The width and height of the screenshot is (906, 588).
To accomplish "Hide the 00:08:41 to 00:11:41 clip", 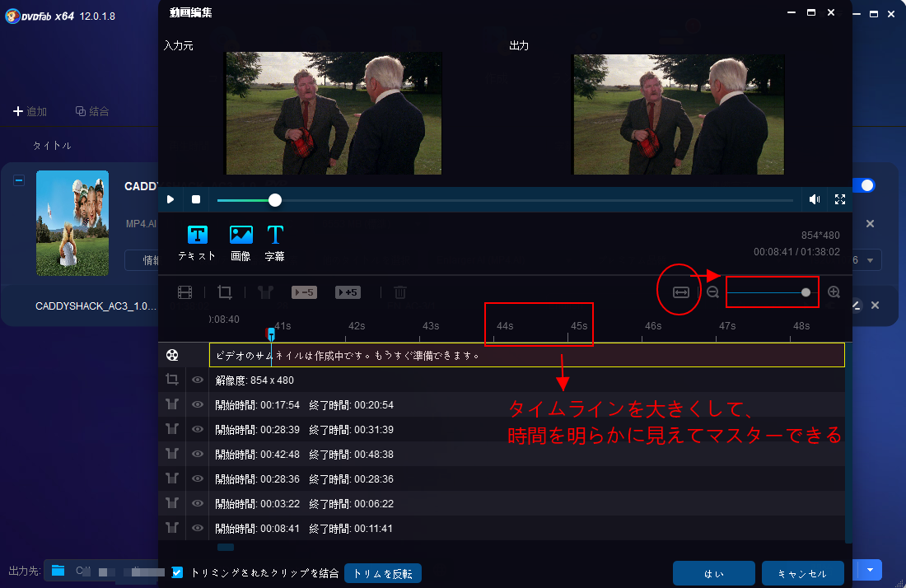I will click(198, 528).
